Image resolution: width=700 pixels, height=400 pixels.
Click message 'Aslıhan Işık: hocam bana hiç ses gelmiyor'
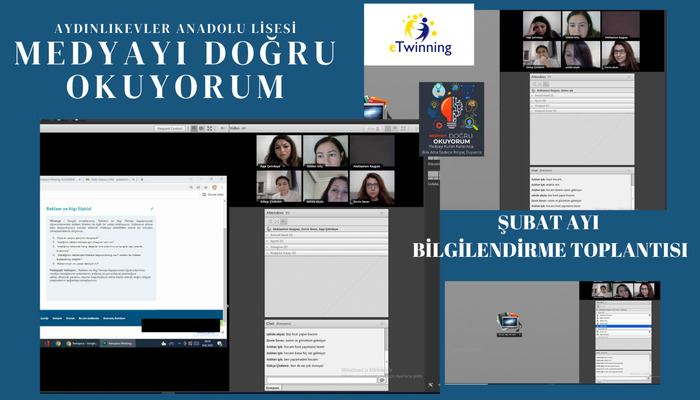click(296, 353)
